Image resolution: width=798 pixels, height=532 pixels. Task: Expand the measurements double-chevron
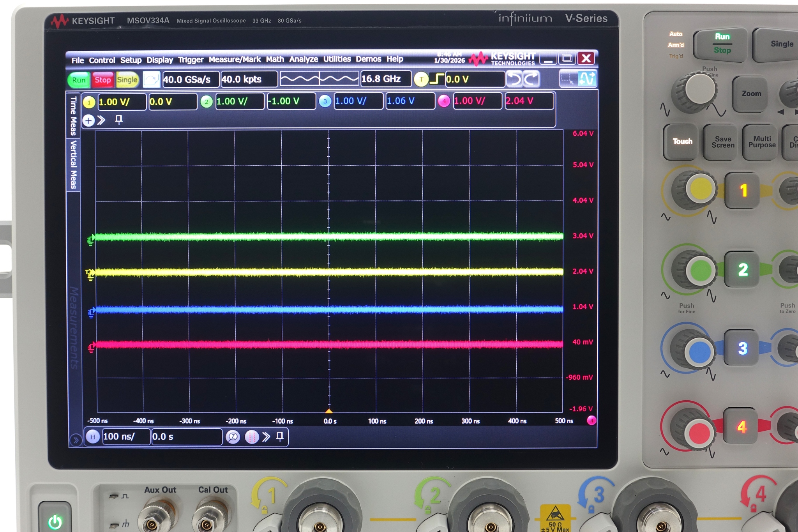point(102,120)
